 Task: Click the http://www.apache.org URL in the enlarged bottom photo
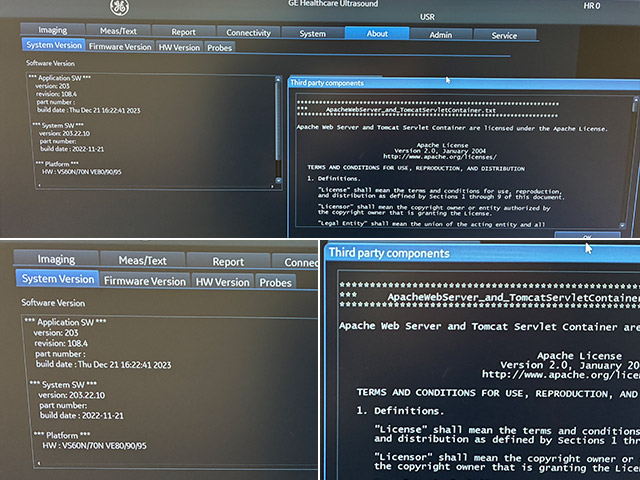click(561, 375)
